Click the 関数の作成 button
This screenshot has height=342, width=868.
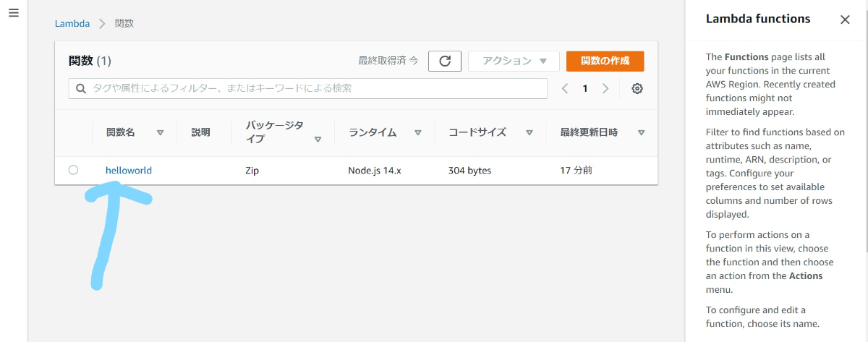click(x=605, y=61)
